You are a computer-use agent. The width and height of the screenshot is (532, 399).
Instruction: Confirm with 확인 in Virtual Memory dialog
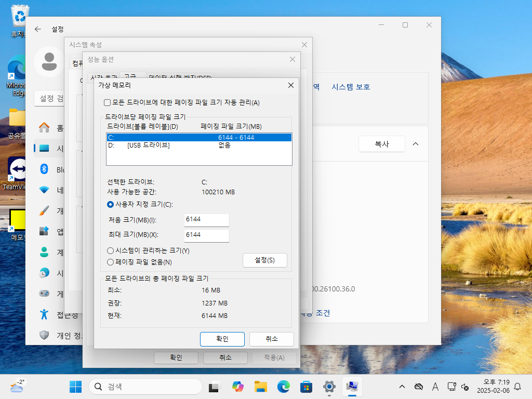pyautogui.click(x=222, y=339)
